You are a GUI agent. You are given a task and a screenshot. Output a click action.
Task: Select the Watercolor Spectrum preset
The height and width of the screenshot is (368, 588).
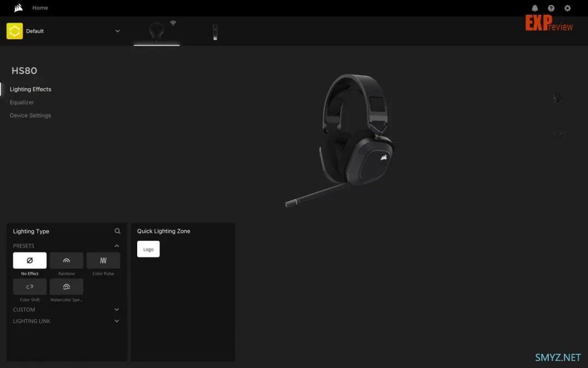pyautogui.click(x=66, y=287)
